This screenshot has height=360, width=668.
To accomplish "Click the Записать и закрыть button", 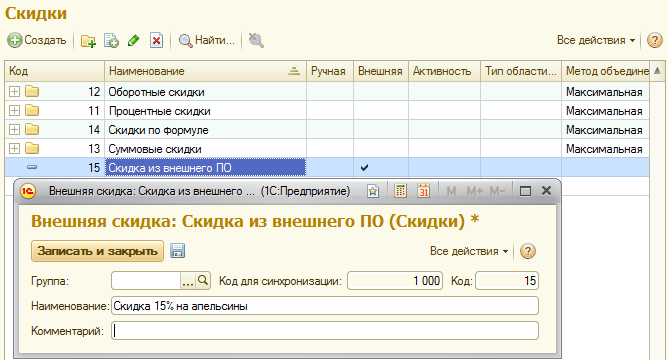I will pos(98,251).
